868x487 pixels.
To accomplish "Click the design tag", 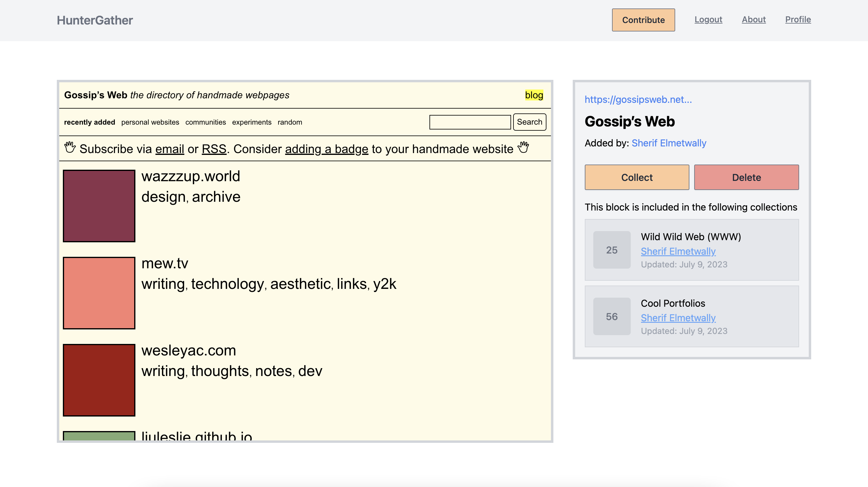I will pos(164,197).
